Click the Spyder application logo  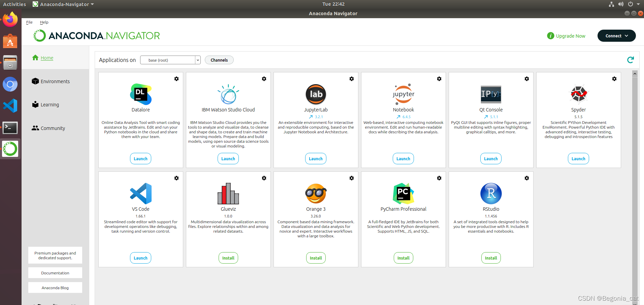[579, 94]
